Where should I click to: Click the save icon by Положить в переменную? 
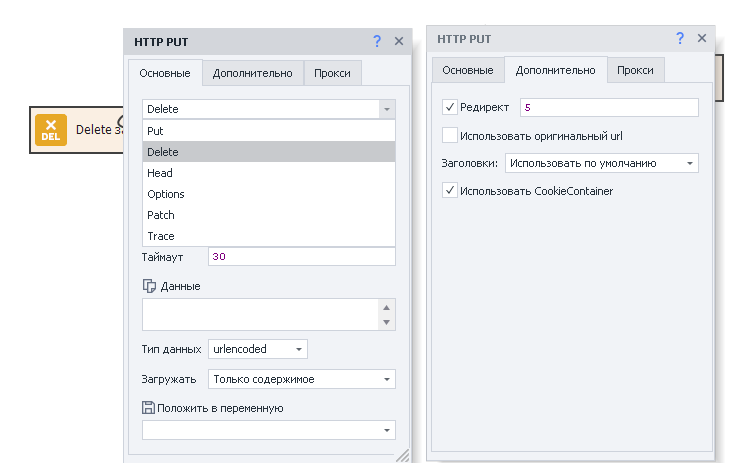[x=148, y=408]
